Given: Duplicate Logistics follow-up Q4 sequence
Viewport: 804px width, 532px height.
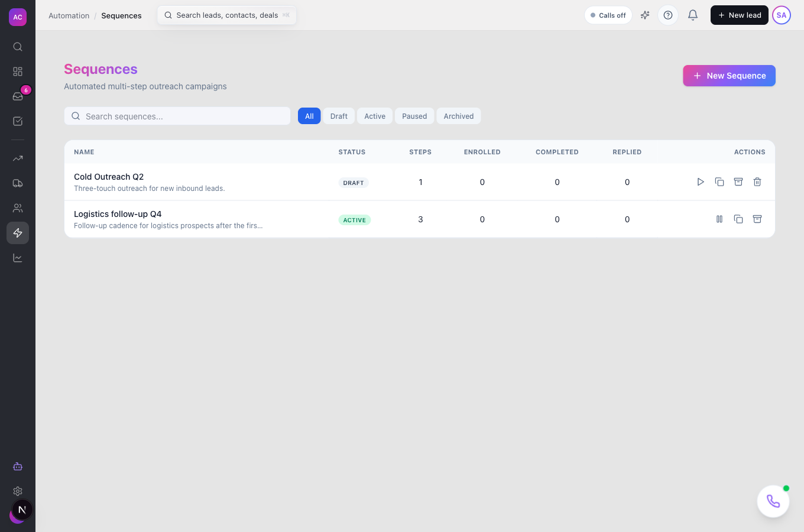Looking at the screenshot, I should 738,219.
